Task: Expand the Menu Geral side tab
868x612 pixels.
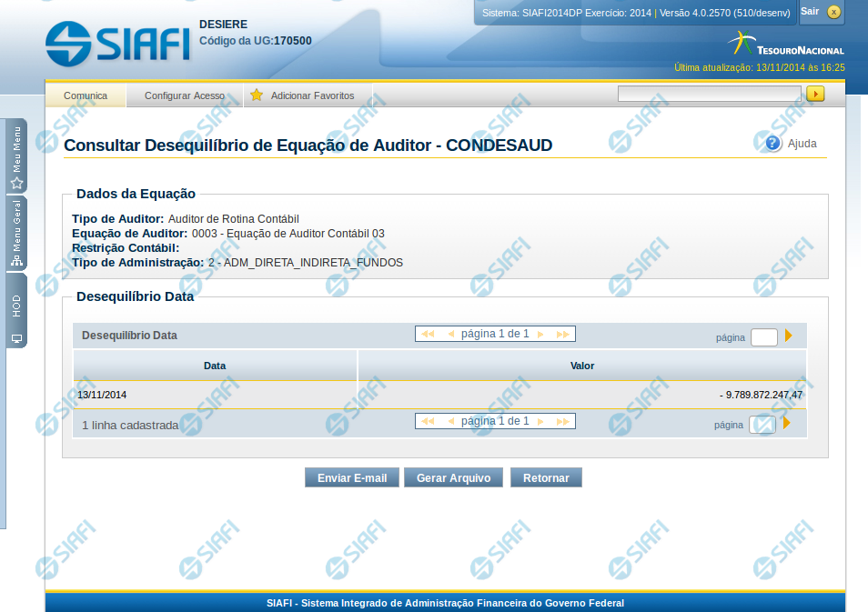Action: (x=16, y=234)
